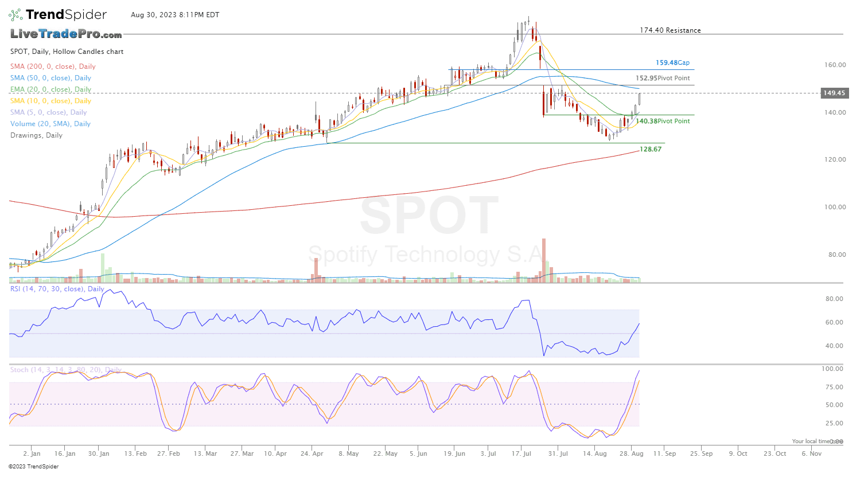Click the 2. Jan date axis label
This screenshot has height=477, width=868.
pos(32,453)
